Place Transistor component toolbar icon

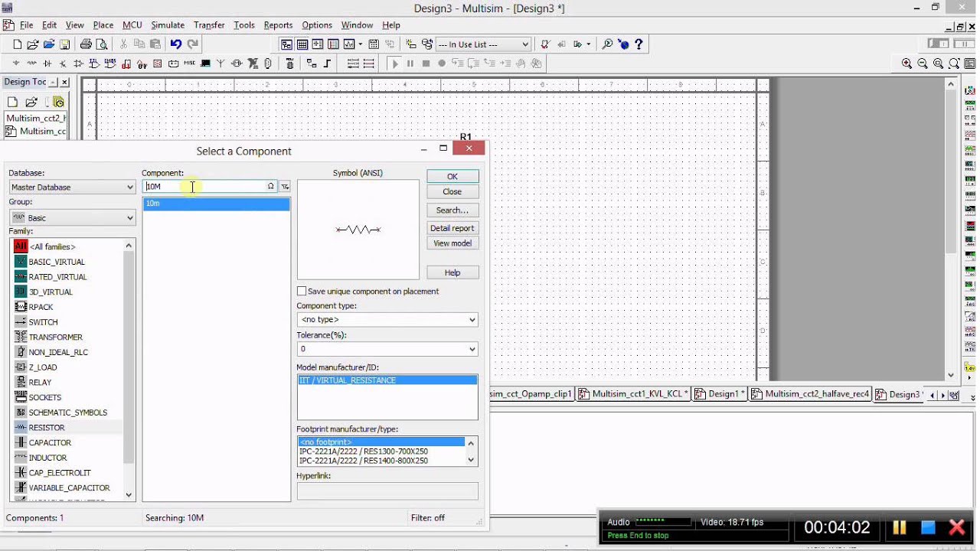tap(63, 64)
